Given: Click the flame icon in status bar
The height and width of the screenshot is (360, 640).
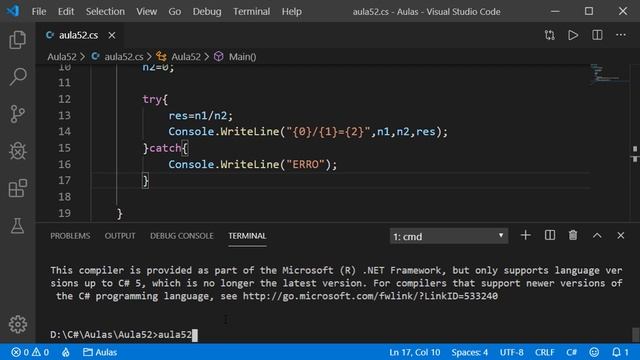Looking at the screenshot, I should [x=66, y=352].
